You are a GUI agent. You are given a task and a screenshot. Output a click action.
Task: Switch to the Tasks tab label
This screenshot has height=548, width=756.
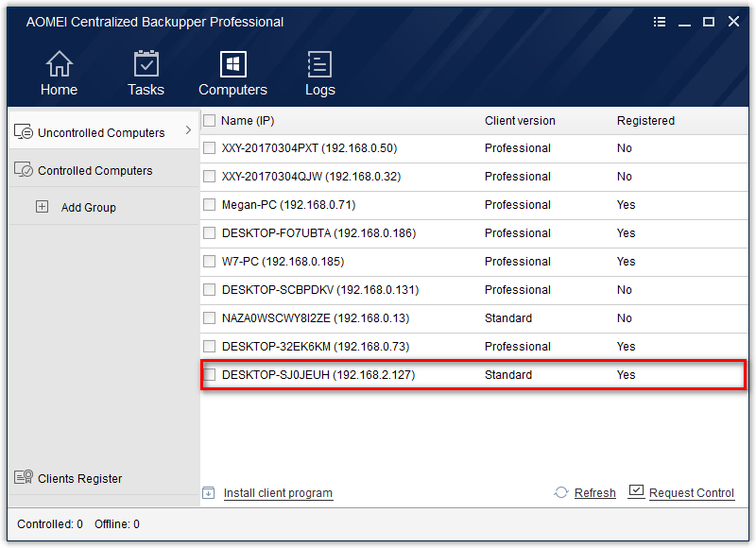coord(146,90)
